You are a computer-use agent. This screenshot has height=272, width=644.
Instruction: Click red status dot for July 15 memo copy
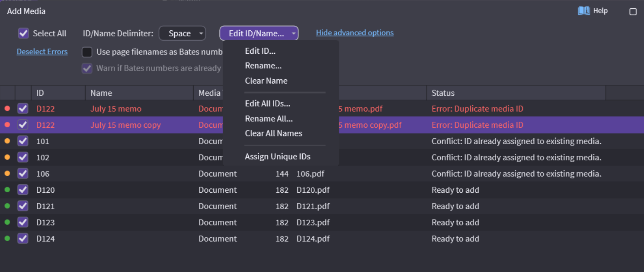(7, 125)
